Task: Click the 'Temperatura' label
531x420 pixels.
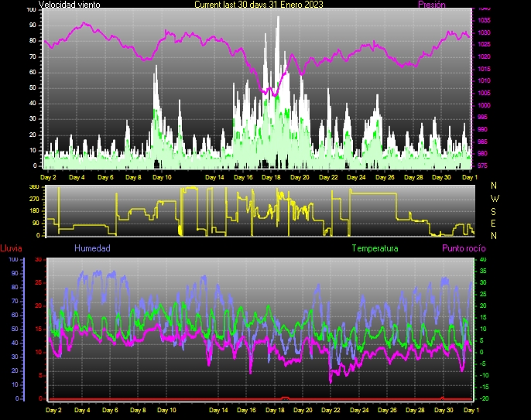Action: (x=375, y=248)
